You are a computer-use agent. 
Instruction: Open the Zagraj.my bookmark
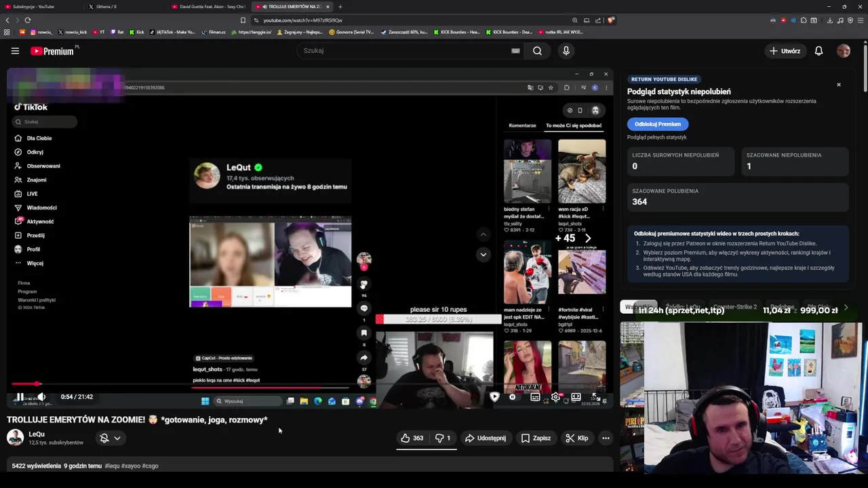click(300, 32)
